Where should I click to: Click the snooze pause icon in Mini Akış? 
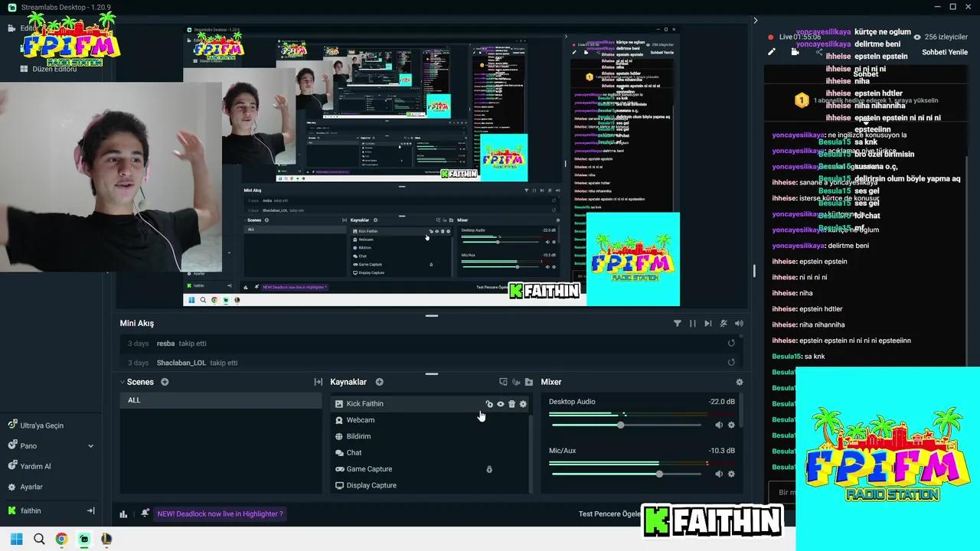point(693,323)
